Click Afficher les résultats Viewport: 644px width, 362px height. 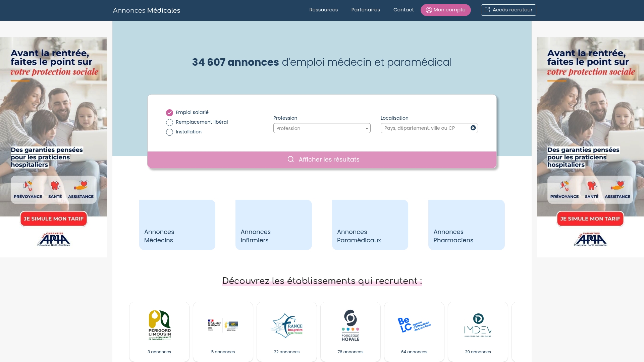tap(322, 160)
